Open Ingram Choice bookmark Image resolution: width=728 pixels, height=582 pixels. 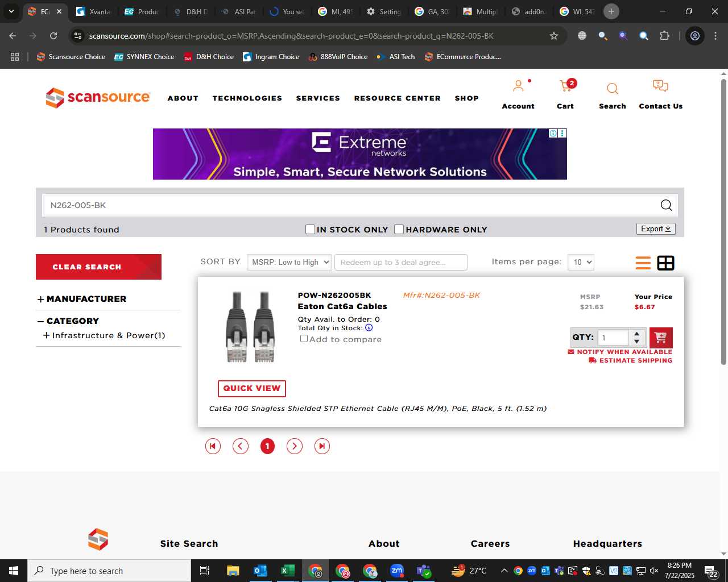tap(271, 57)
